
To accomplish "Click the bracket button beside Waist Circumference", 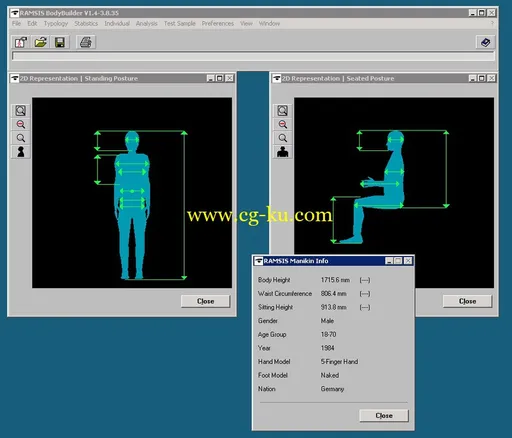I will click(x=365, y=294).
